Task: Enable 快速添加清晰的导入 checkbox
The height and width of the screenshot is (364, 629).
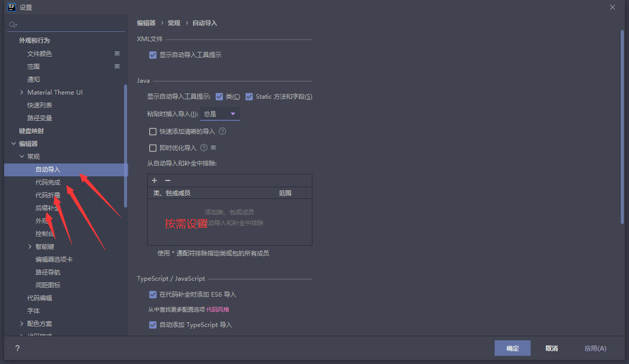Action: point(153,131)
